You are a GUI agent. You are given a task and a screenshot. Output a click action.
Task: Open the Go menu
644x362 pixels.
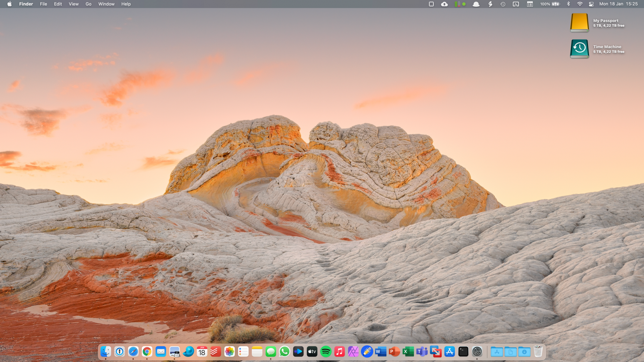(x=88, y=4)
